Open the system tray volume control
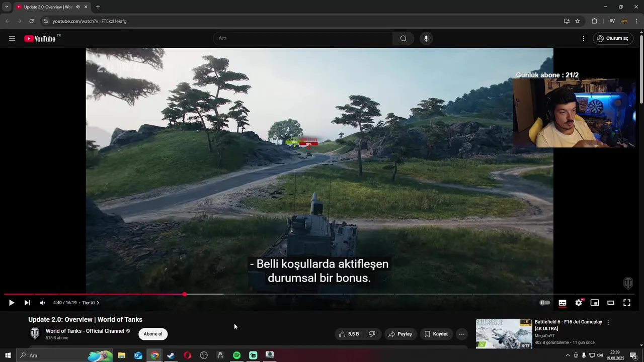This screenshot has width=644, height=362. pyautogui.click(x=600, y=355)
